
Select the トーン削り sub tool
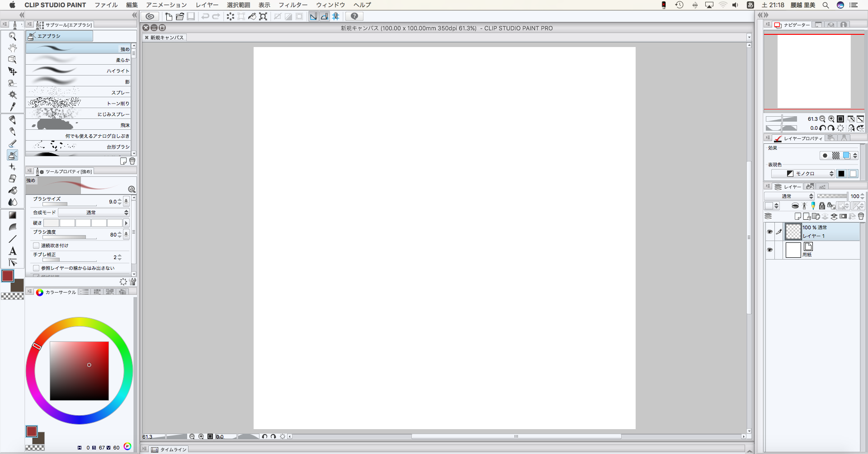[78, 103]
